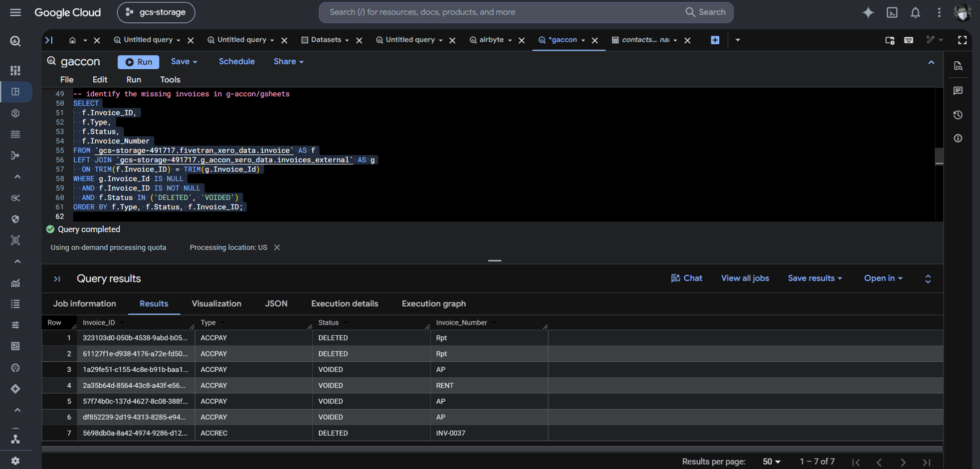The image size is (980, 469).
Task: Open settings gear in left sidebar
Action: coord(15,461)
